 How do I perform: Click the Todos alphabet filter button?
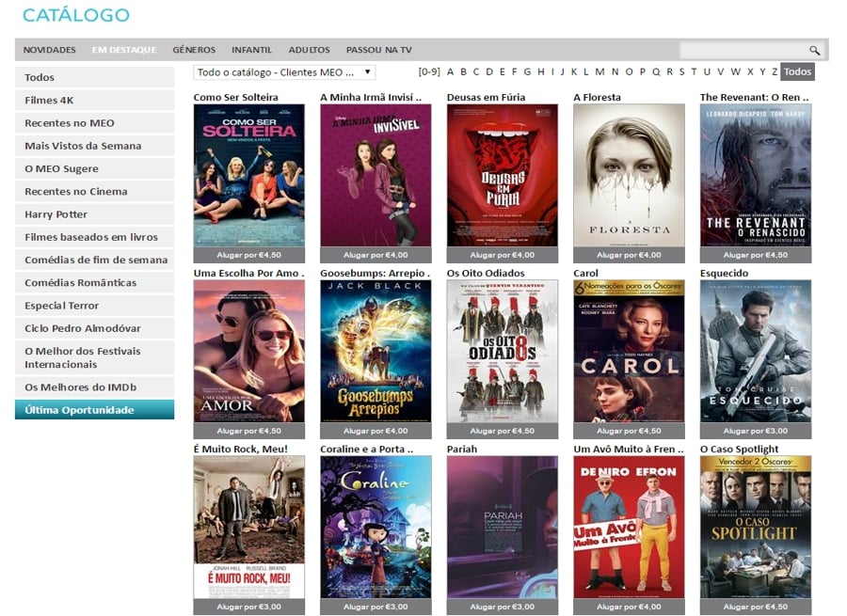point(797,71)
